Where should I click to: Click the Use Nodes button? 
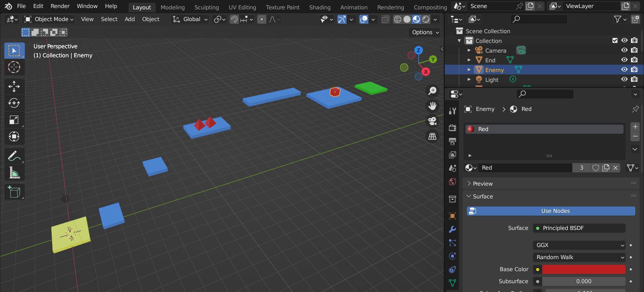click(551, 211)
